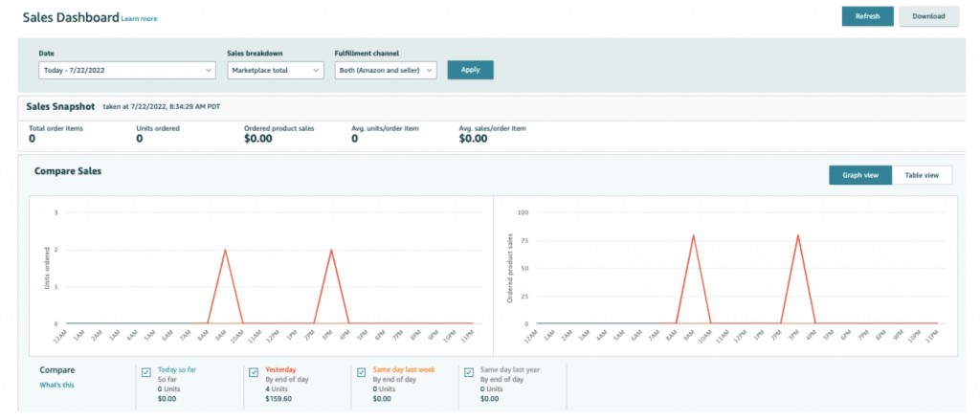Click the Refresh button
980x420 pixels.
(x=867, y=16)
